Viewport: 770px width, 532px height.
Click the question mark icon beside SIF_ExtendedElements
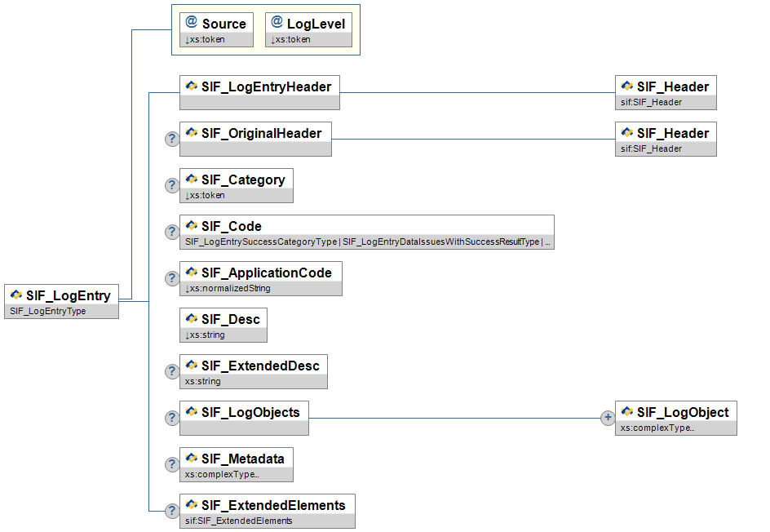point(172,511)
